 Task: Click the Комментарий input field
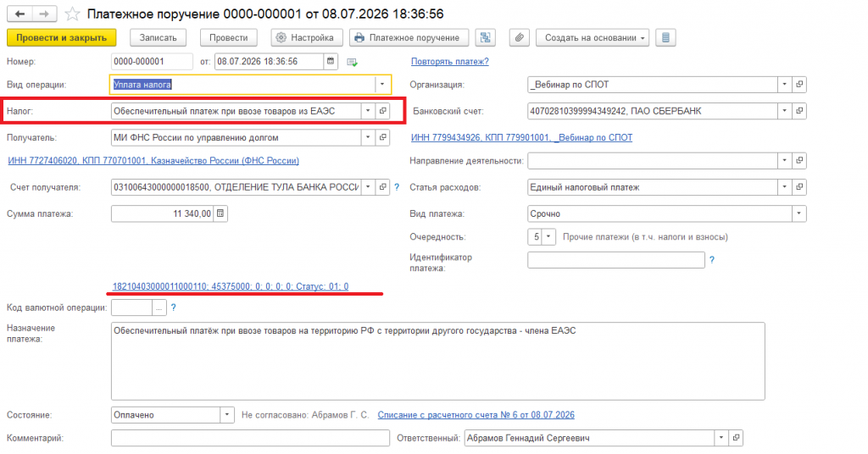pos(250,438)
